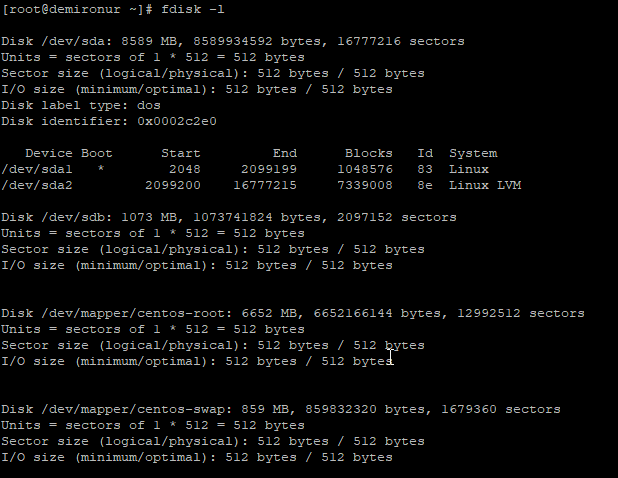Click the Start column header
This screenshot has height=478, width=618.
tap(181, 153)
